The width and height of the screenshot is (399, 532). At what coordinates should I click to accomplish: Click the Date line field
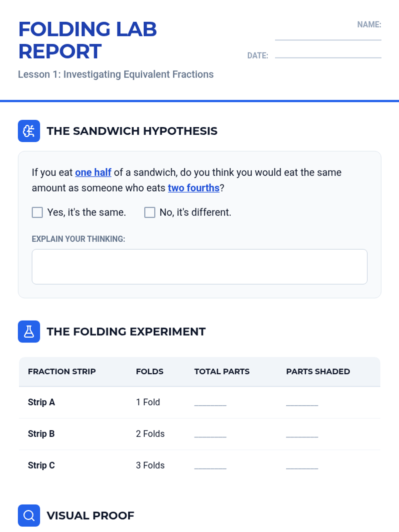(x=328, y=53)
